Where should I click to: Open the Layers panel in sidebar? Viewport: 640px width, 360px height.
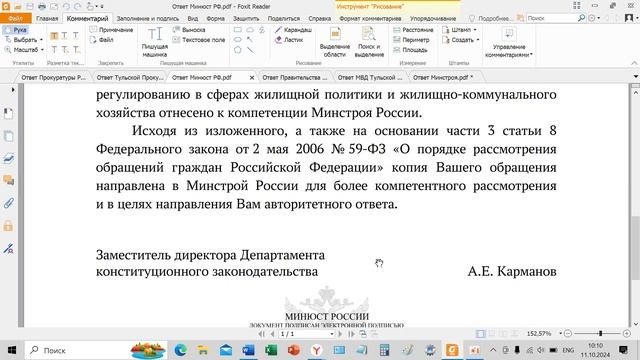(9, 158)
